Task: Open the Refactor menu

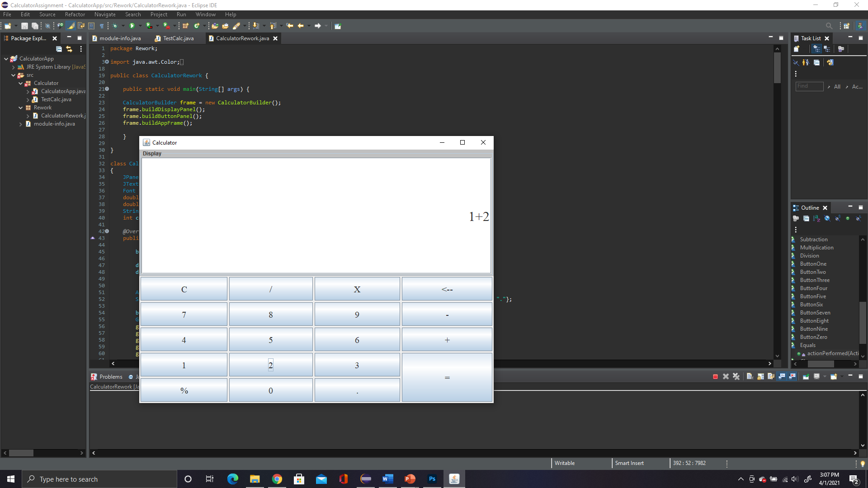Action: 75,14
